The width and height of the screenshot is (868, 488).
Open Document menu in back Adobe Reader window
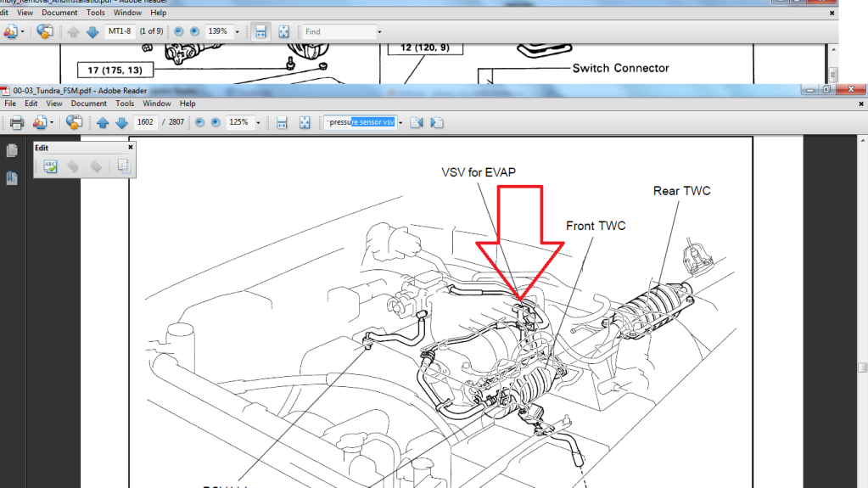(59, 12)
